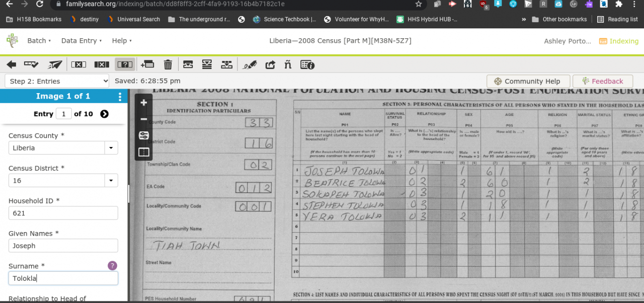The width and height of the screenshot is (644, 303).
Task: Click the back arrow in the indexing toolbar
Action: coord(11,64)
